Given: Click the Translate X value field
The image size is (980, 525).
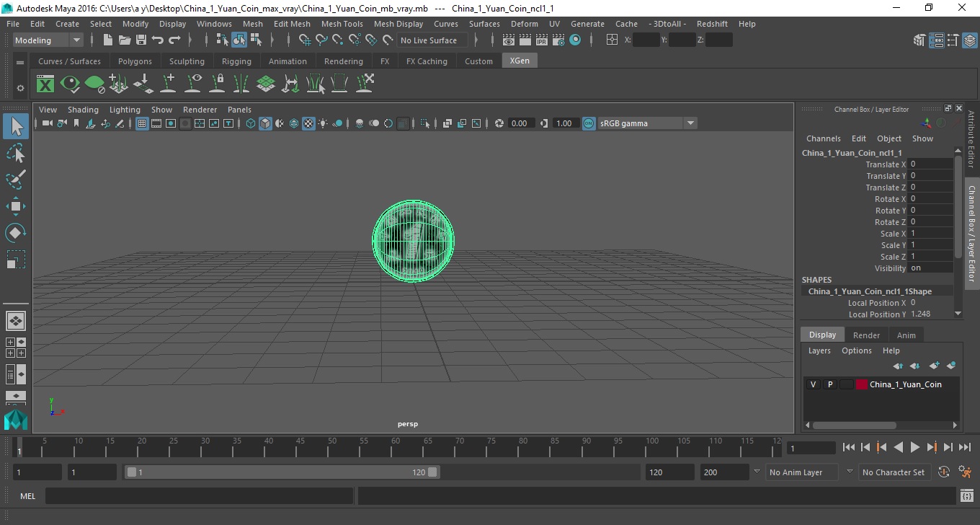Looking at the screenshot, I should point(930,164).
